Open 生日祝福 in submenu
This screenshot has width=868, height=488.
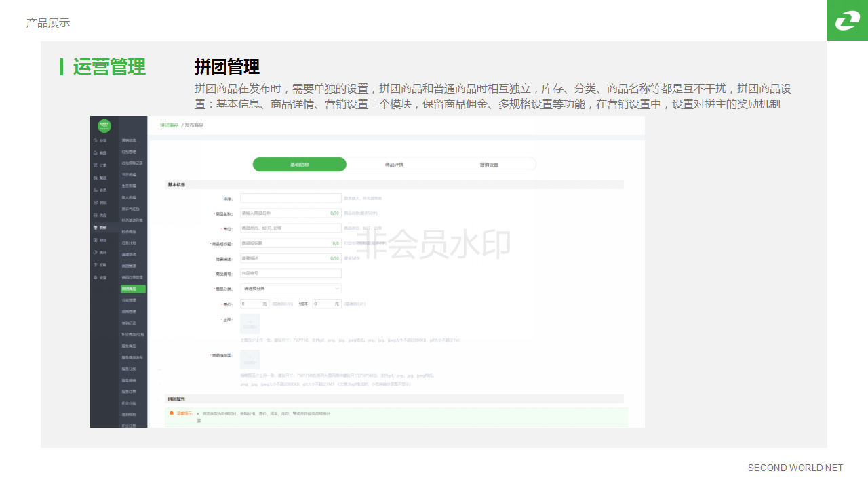[x=129, y=186]
